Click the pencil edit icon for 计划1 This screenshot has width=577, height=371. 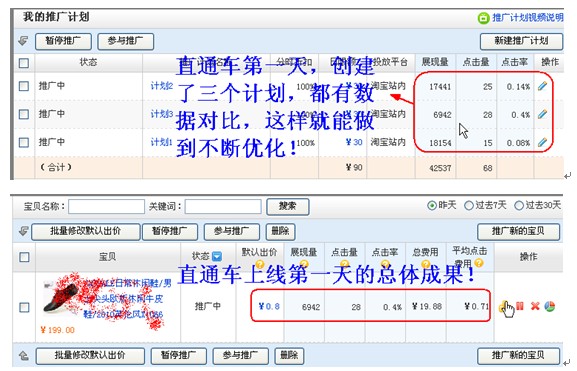(x=542, y=142)
